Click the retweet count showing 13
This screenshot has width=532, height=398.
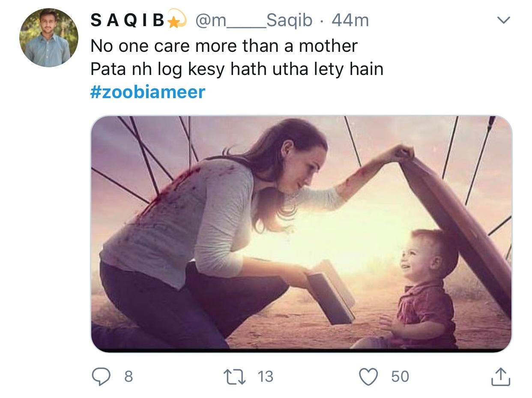click(x=265, y=377)
